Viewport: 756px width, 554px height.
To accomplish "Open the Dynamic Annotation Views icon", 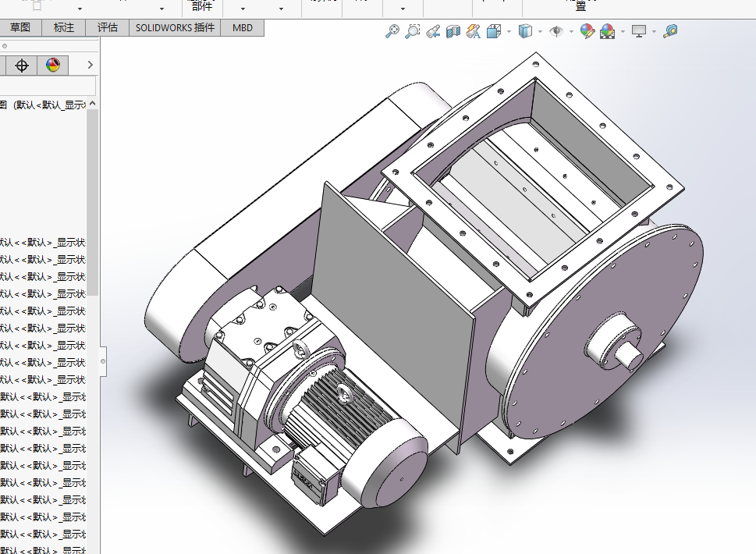I will 473,31.
